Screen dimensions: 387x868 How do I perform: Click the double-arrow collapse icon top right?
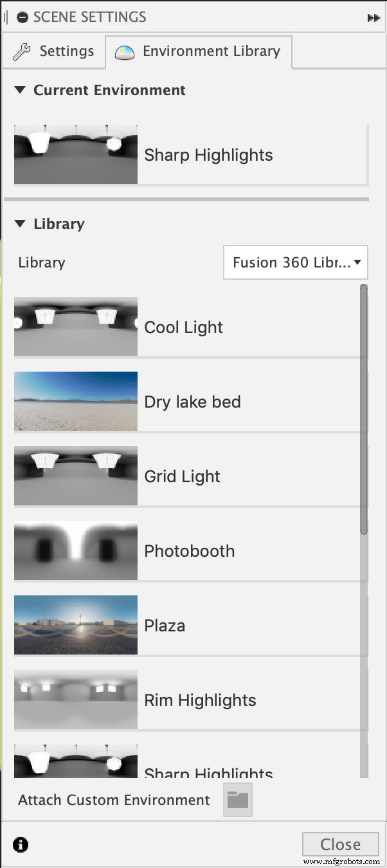373,17
